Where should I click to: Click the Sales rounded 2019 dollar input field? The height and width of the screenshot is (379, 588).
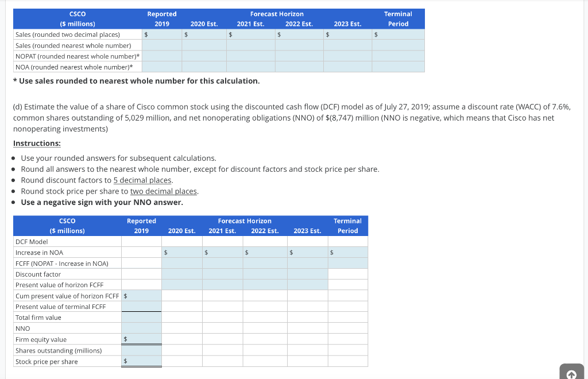point(161,34)
